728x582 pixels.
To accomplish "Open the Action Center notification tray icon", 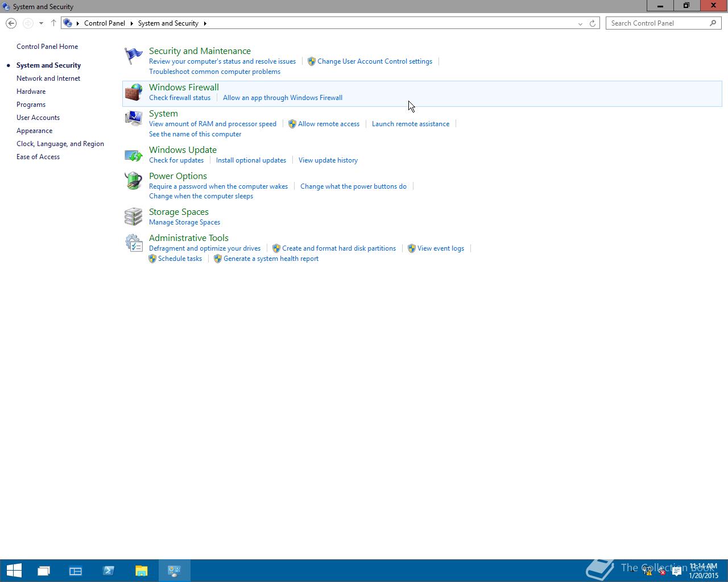I will (677, 572).
